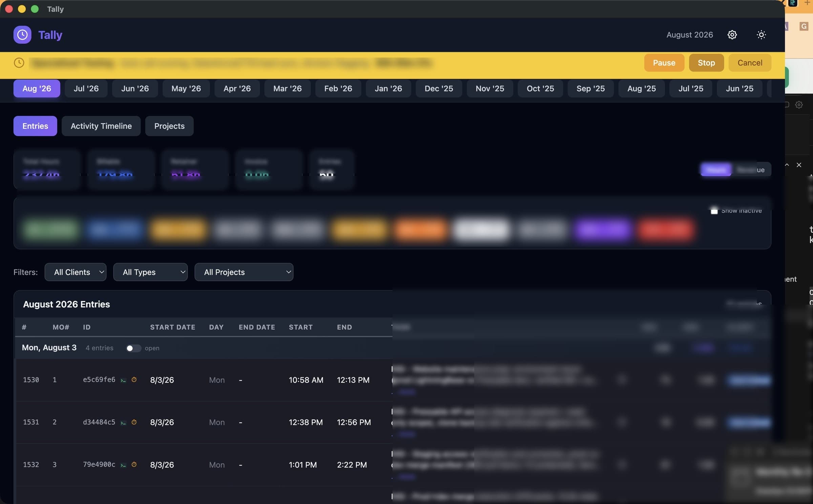Stop the running timer
Image resolution: width=813 pixels, height=504 pixels.
[706, 63]
